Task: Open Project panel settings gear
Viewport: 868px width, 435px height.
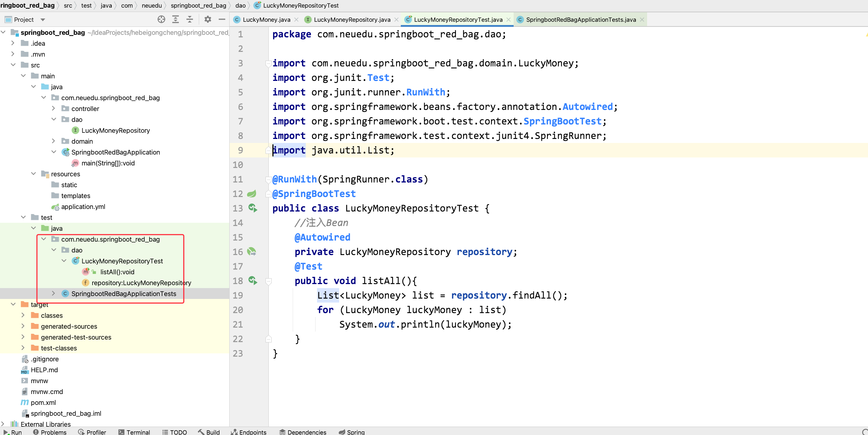Action: (x=208, y=20)
